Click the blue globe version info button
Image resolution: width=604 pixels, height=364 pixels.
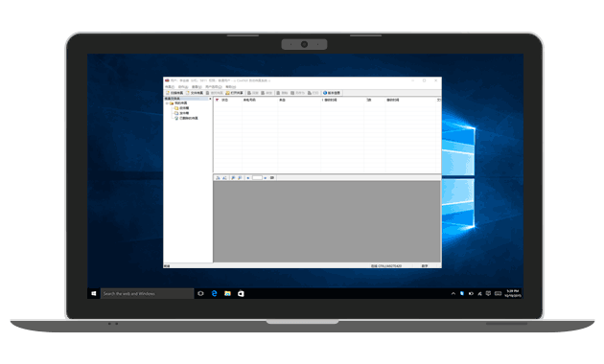click(332, 93)
